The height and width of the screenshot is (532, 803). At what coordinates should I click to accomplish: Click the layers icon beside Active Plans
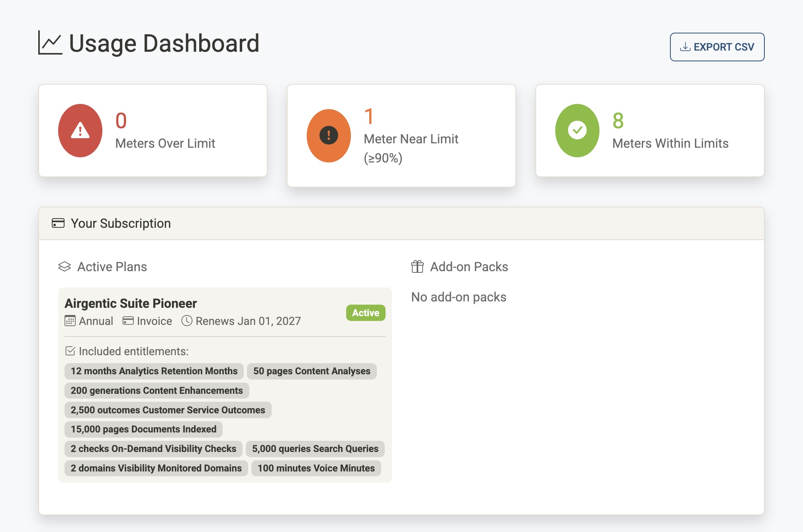click(x=65, y=267)
